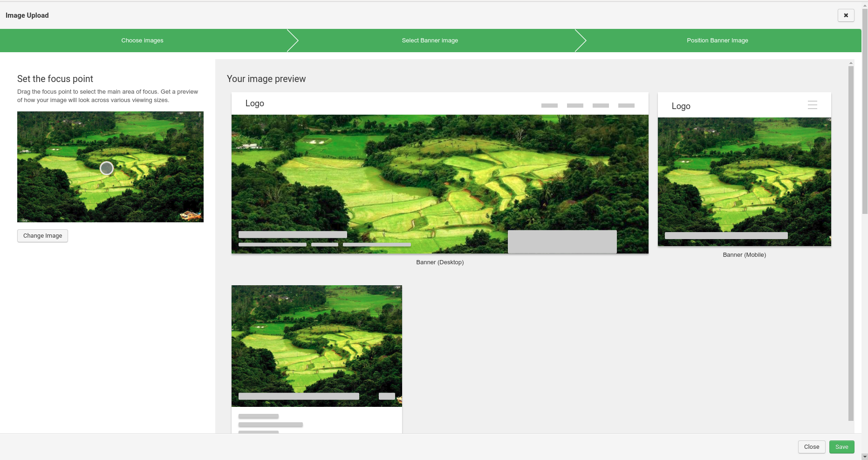Click the large gray placeholder box in desktop banner

pyautogui.click(x=562, y=241)
